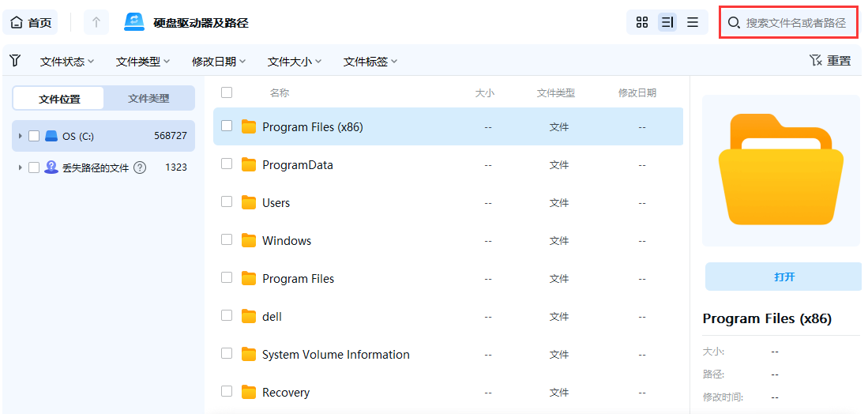Select the System Volume Information name

coord(336,354)
